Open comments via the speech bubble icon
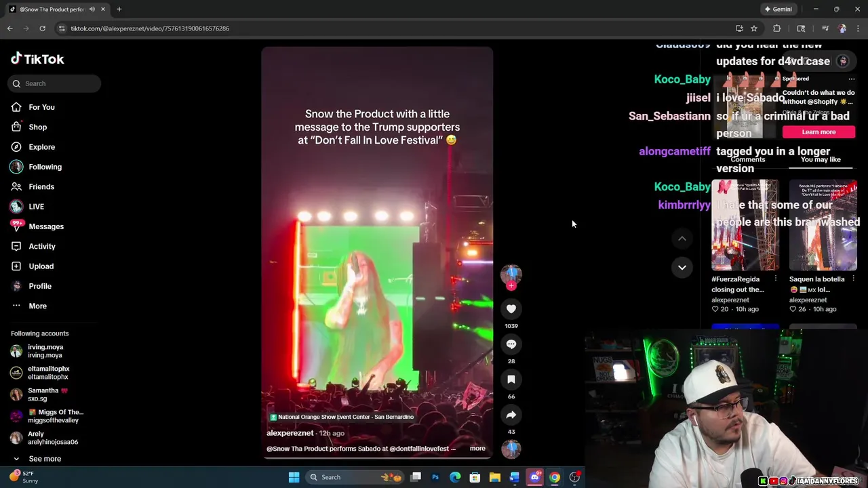The height and width of the screenshot is (488, 868). (511, 344)
